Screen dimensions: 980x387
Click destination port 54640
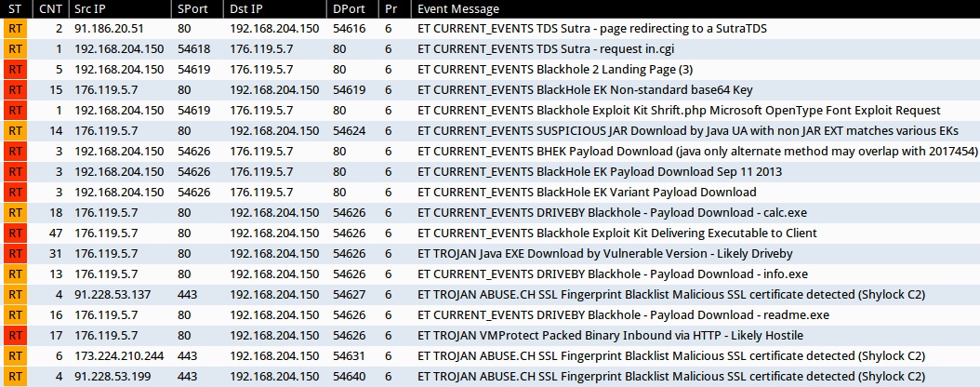[x=350, y=377]
